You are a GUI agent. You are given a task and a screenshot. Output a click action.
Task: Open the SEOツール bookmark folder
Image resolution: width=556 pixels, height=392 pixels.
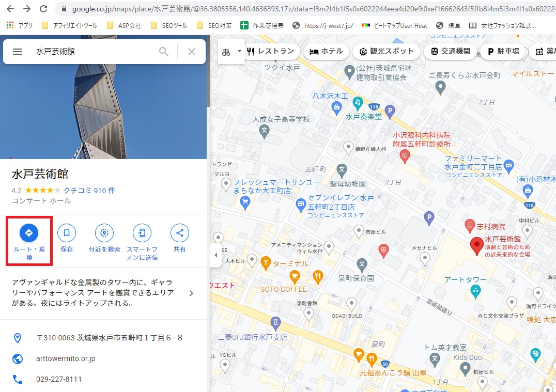169,25
